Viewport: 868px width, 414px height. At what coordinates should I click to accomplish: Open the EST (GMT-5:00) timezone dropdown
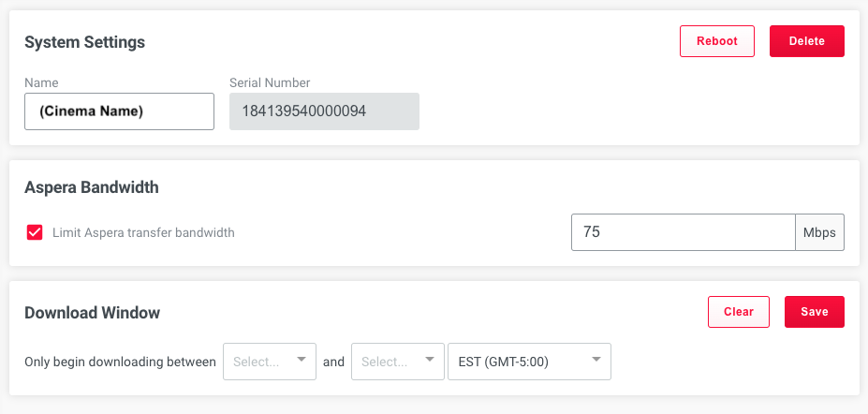[529, 362]
